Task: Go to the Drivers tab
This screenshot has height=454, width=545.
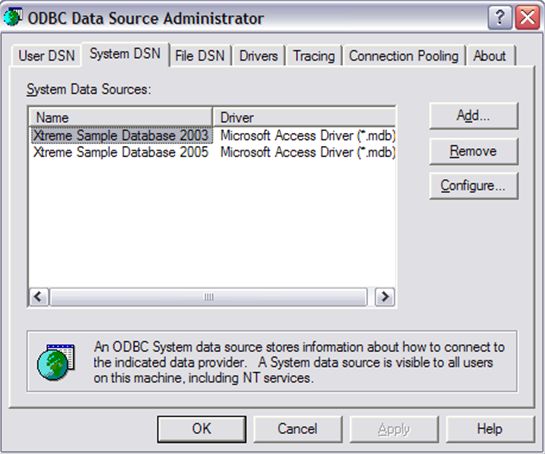Action: coord(259,56)
